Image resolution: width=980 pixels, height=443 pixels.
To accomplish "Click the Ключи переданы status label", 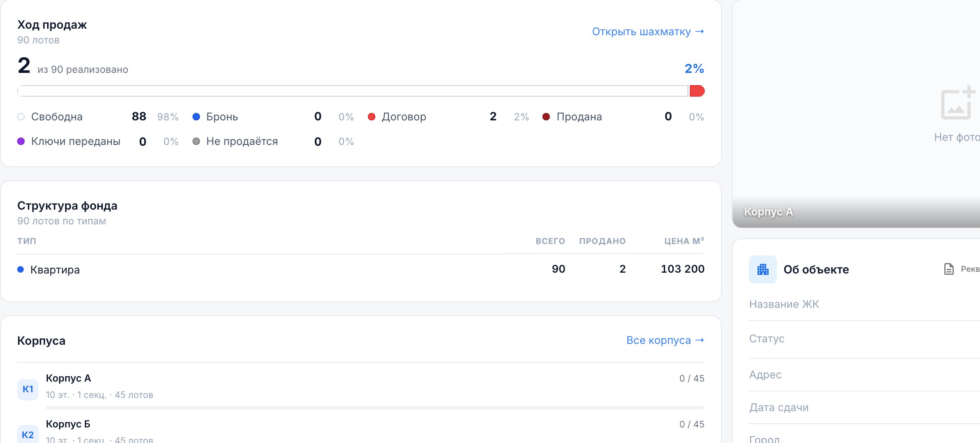I will 76,141.
